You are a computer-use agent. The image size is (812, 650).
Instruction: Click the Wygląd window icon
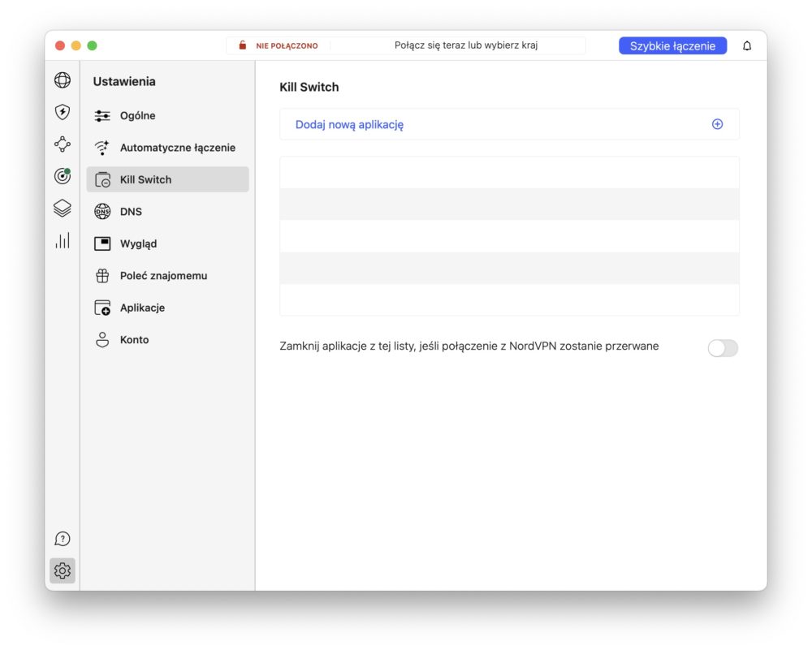pos(102,243)
